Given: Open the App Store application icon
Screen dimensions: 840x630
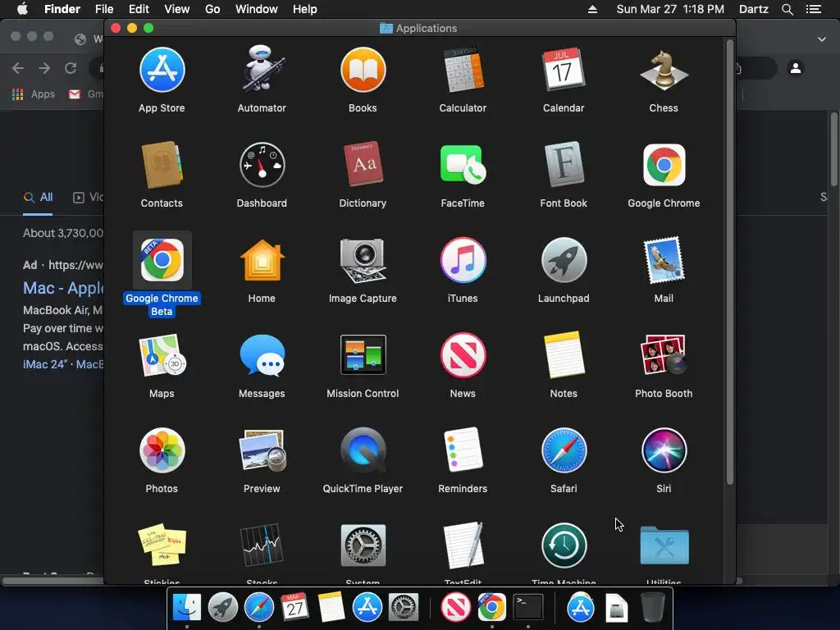Looking at the screenshot, I should (162, 71).
